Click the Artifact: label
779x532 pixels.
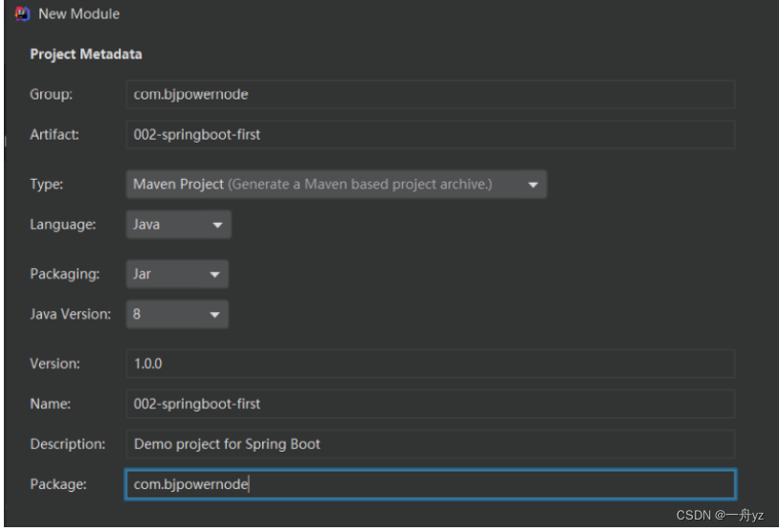pyautogui.click(x=55, y=135)
